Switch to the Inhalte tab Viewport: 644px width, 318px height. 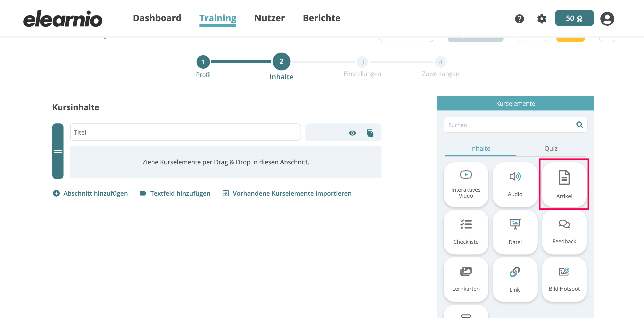480,148
